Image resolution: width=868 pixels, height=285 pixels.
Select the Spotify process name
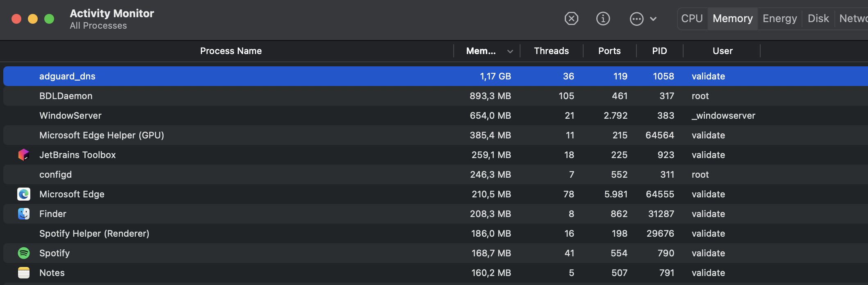click(x=55, y=253)
